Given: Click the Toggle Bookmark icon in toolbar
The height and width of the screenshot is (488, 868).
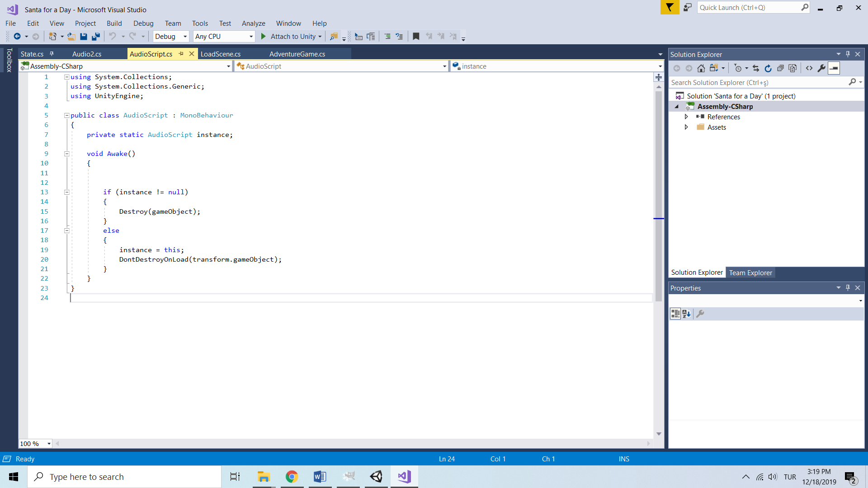Looking at the screenshot, I should click(416, 37).
